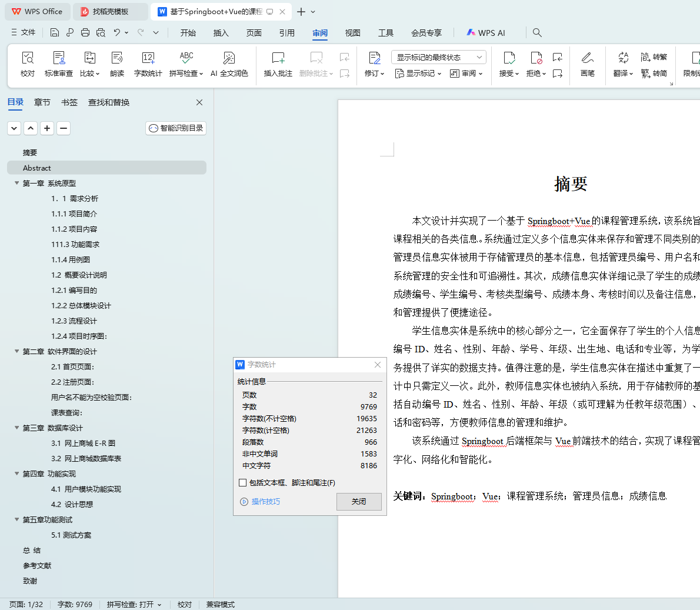Switch to 找稻壳模板 tab
The height and width of the screenshot is (610, 700).
[110, 12]
